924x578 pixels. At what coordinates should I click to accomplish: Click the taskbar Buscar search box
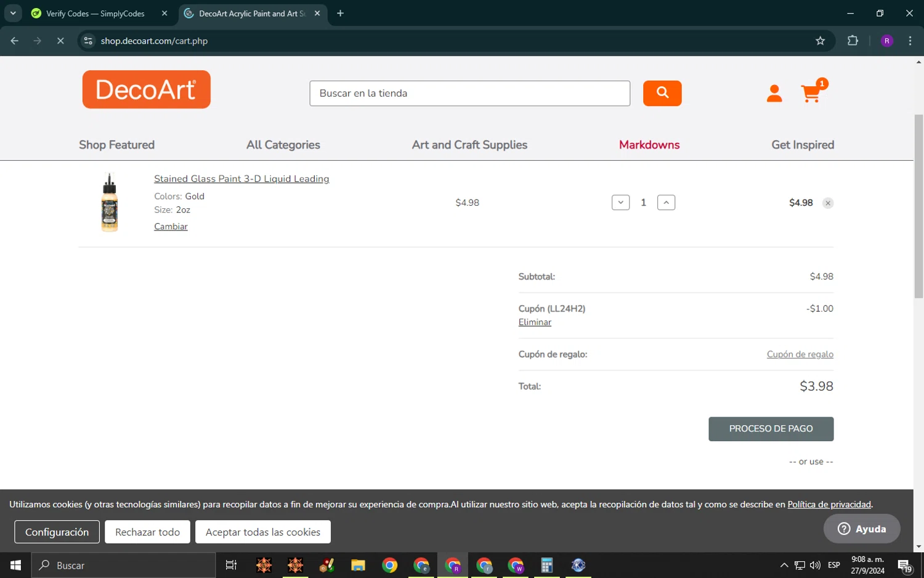123,565
